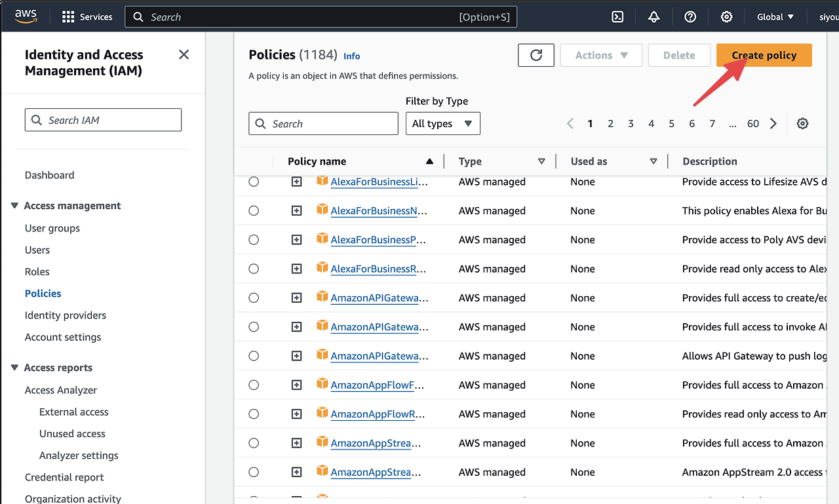Click the AmazonAppFlowR policy box icon

(x=322, y=413)
